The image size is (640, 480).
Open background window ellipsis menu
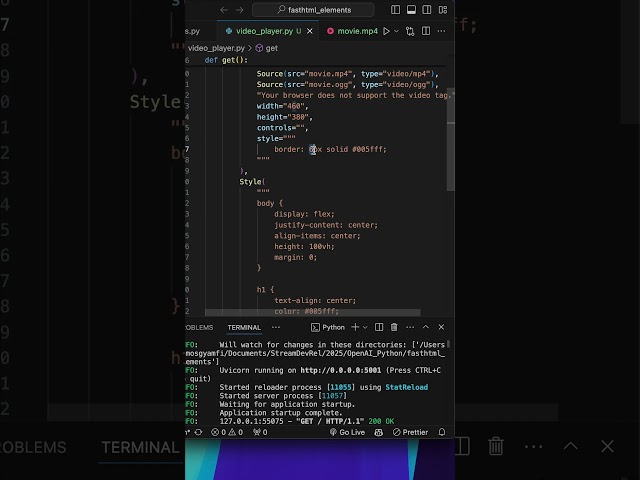point(533,447)
